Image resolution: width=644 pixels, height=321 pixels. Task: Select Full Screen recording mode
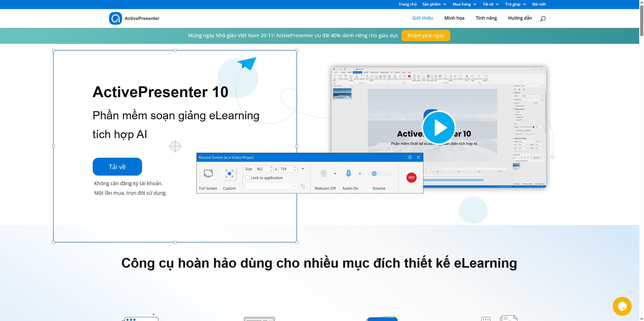click(208, 174)
